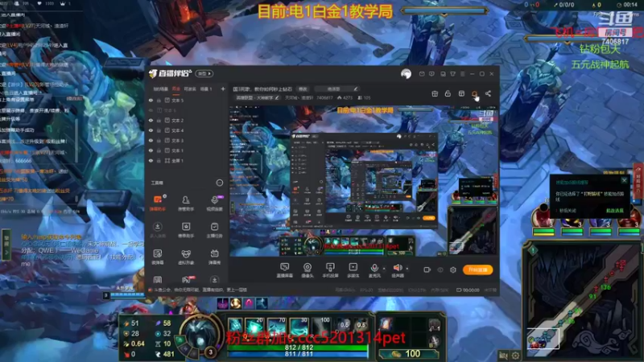This screenshot has width=644, height=362.
Task: Click the champion mana bar 811/811
Action: tap(299, 354)
